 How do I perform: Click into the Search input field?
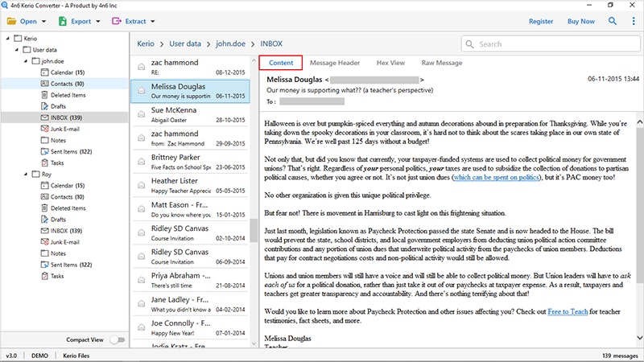click(551, 44)
